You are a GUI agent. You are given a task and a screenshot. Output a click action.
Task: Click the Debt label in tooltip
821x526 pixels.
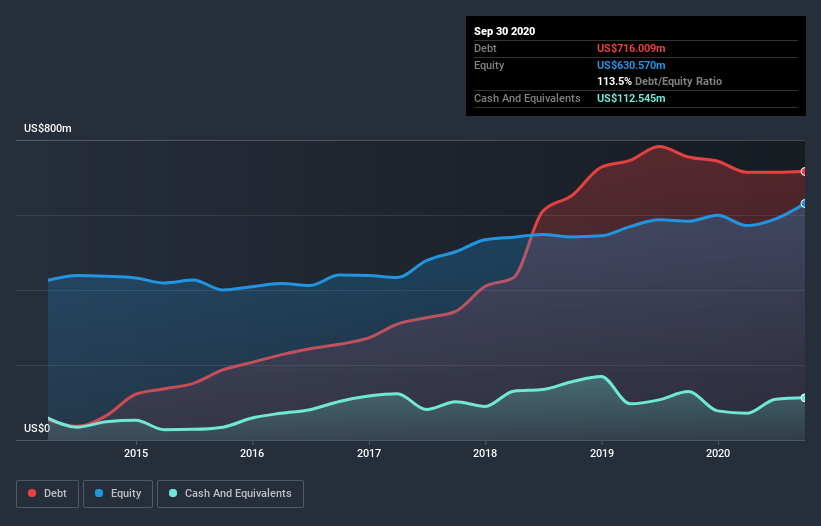pos(485,48)
